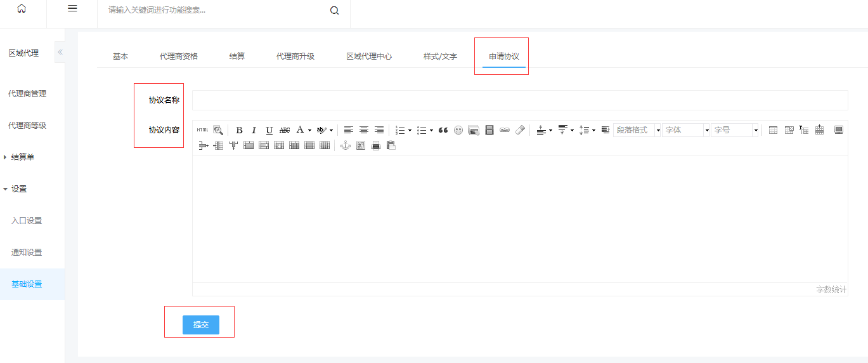Go home via the house icon
The width and height of the screenshot is (868, 363).
(22, 9)
